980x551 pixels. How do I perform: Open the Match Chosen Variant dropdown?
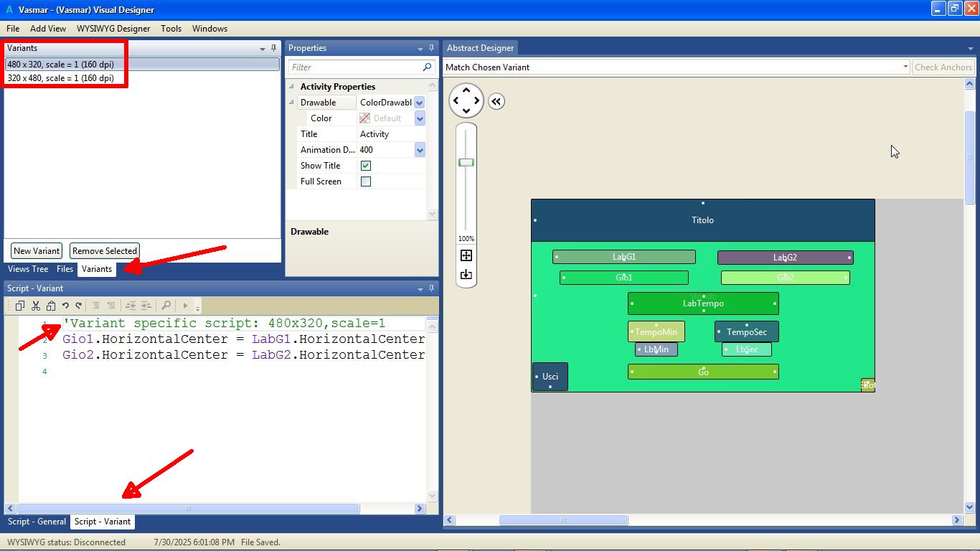pyautogui.click(x=905, y=67)
